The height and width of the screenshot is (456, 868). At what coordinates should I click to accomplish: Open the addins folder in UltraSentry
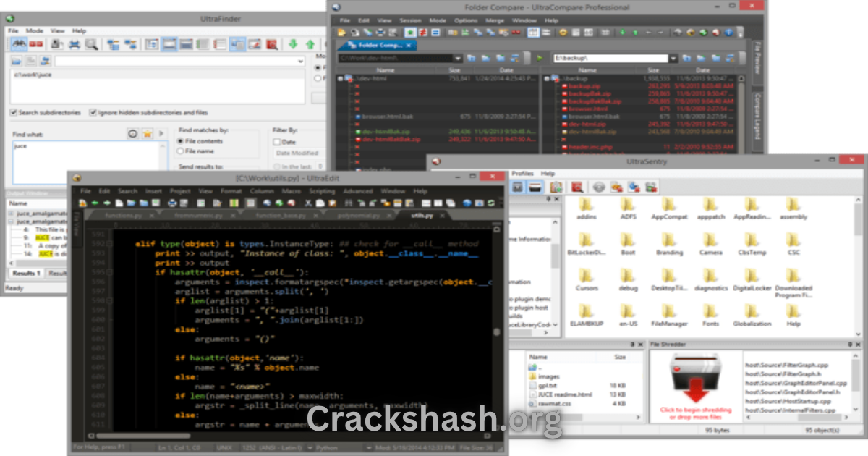pos(587,209)
